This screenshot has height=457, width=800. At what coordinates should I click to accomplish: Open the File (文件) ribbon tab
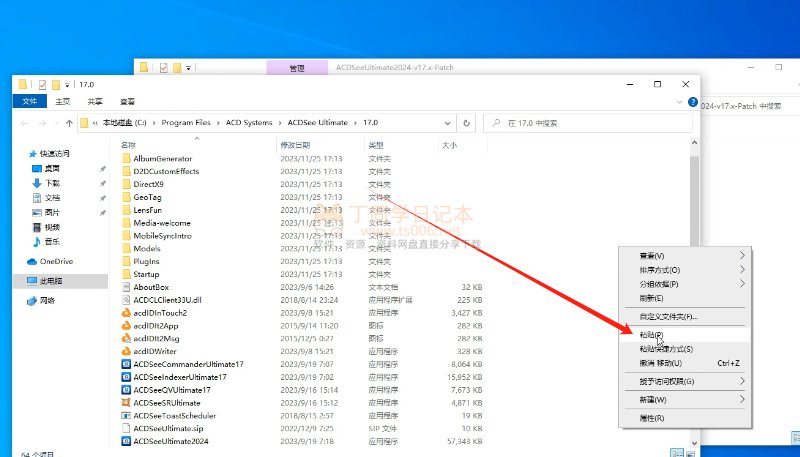pos(29,101)
